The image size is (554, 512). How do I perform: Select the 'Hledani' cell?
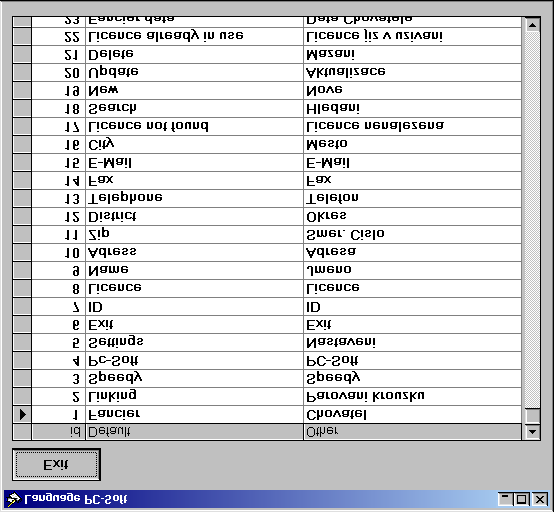pos(412,108)
